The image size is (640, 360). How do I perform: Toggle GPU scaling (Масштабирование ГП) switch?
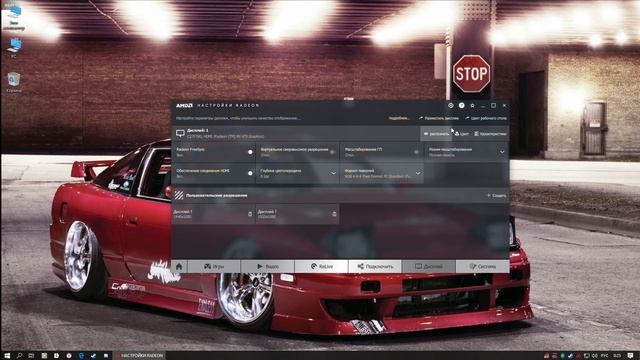[x=416, y=152]
